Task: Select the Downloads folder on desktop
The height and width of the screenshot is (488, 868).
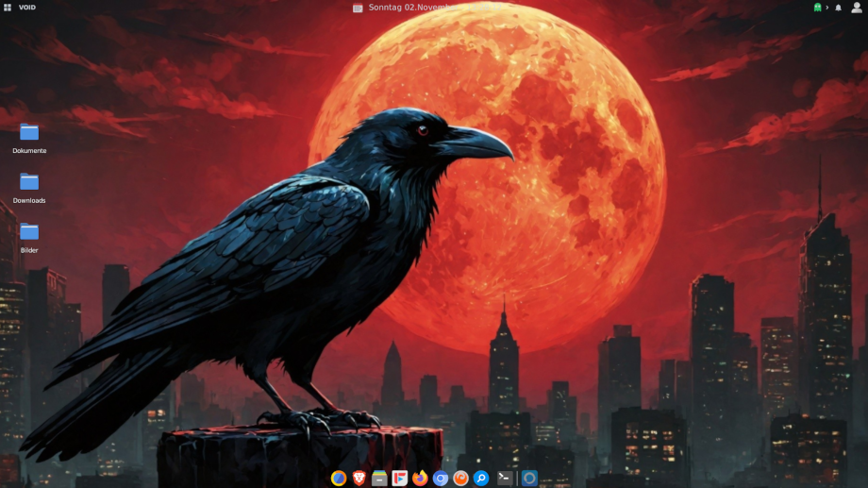Action: tap(29, 182)
